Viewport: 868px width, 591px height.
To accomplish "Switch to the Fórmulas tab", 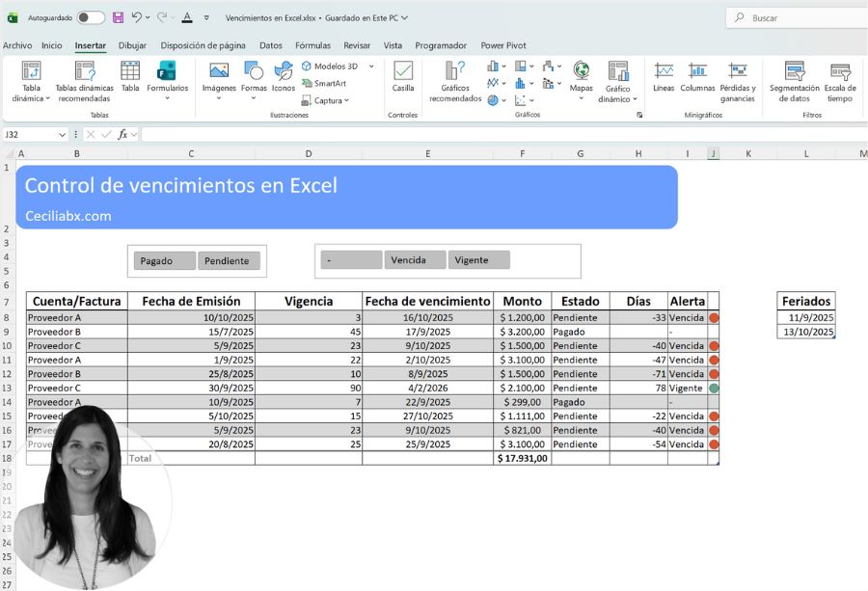I will pyautogui.click(x=312, y=45).
